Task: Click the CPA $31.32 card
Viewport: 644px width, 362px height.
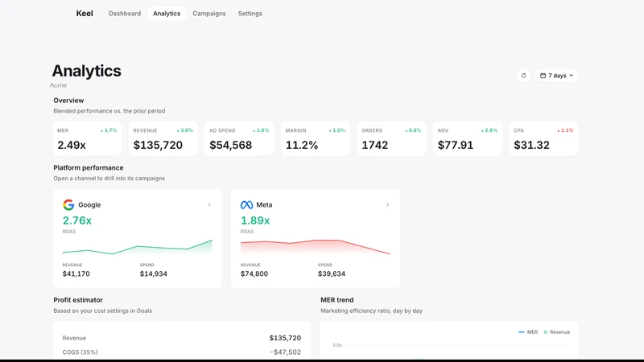Action: (x=543, y=138)
